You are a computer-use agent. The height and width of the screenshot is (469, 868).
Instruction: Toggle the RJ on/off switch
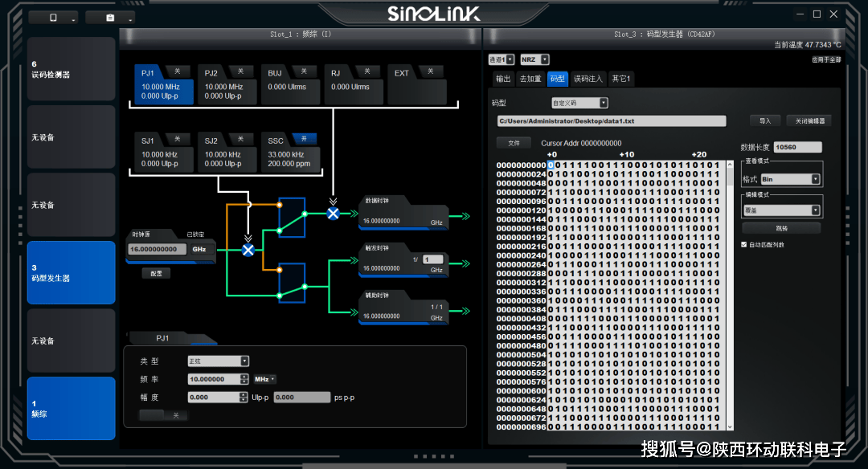click(x=367, y=71)
